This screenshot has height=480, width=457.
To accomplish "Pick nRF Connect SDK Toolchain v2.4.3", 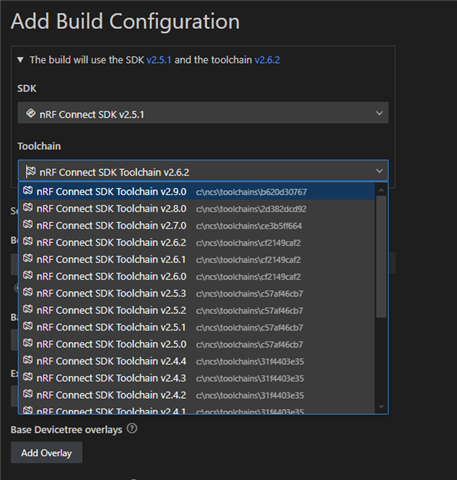I will click(197, 379).
